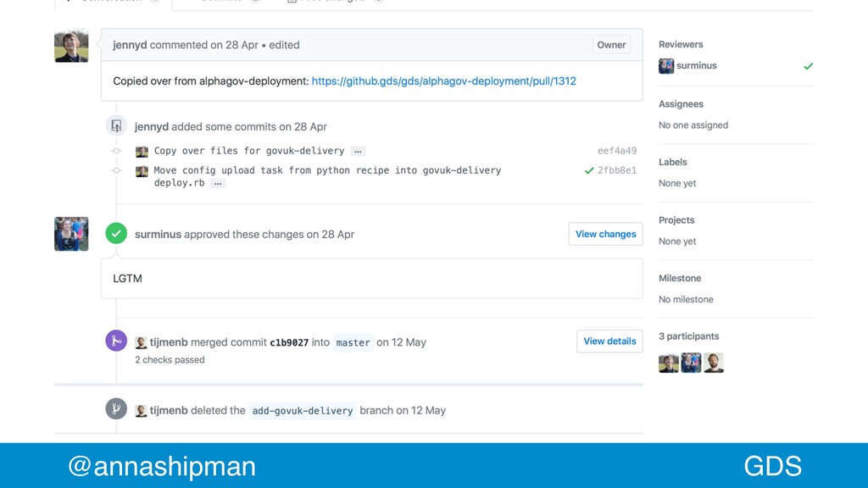
Task: Click surminus avatar under Reviewers
Action: [666, 66]
